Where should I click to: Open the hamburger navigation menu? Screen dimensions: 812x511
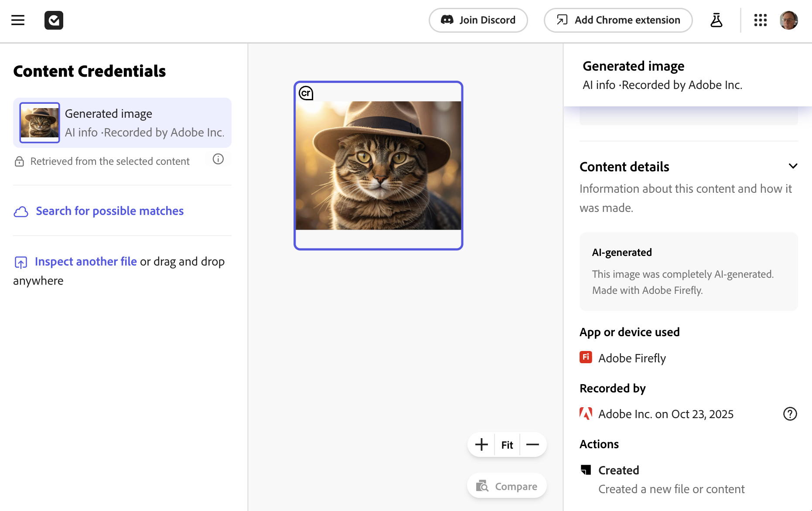coord(18,20)
